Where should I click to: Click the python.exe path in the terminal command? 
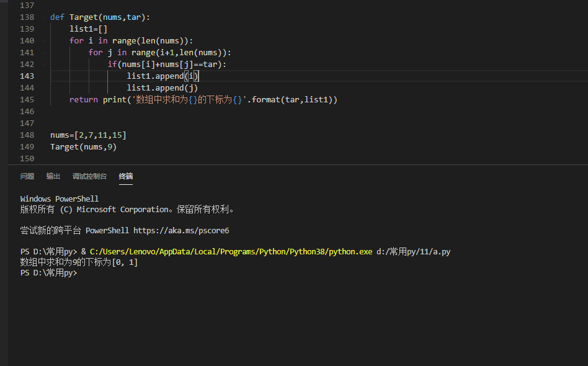tap(231, 252)
